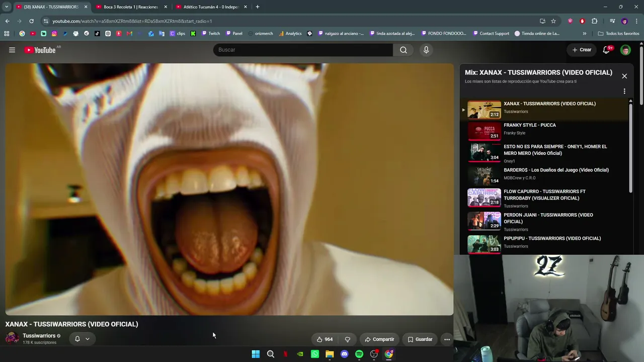Open Windows taskbar search

tap(271, 354)
